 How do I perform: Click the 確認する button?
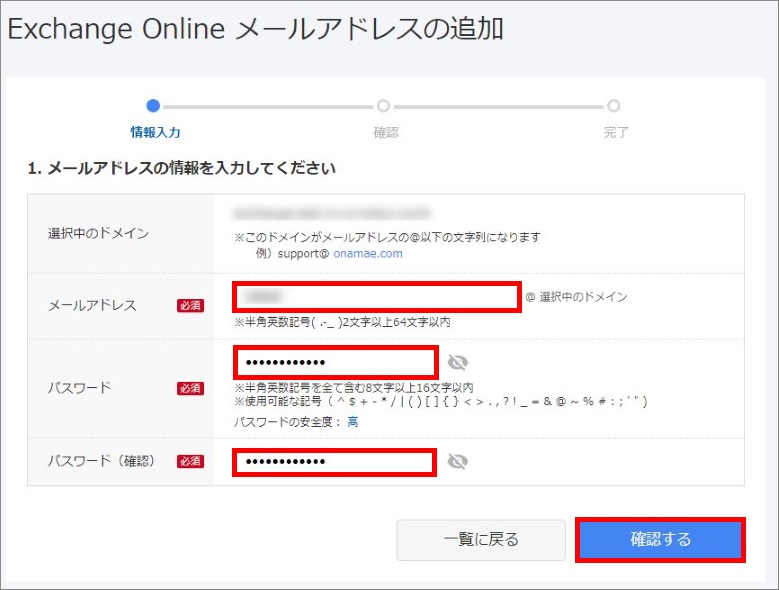660,539
